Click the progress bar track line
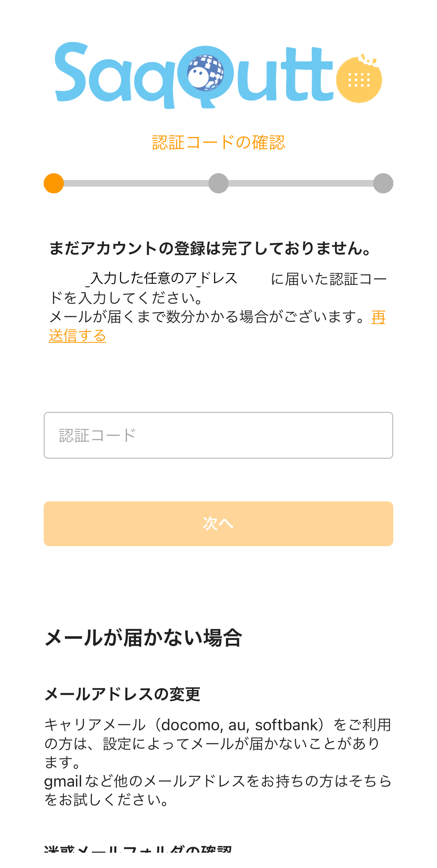 [x=134, y=183]
